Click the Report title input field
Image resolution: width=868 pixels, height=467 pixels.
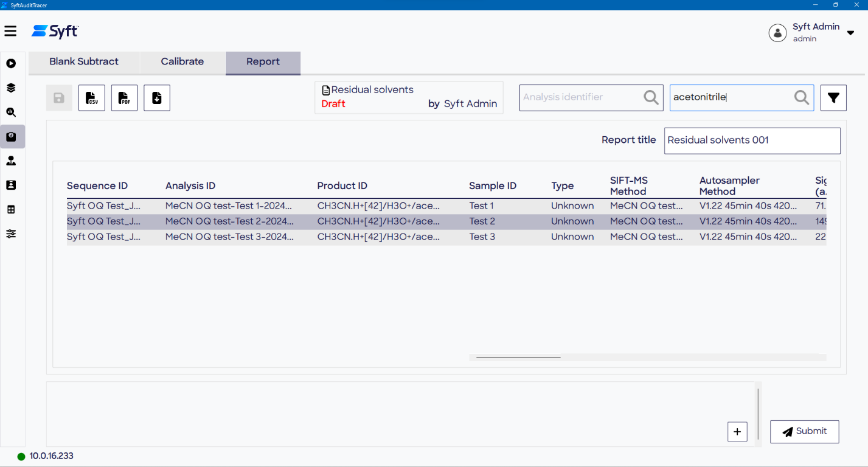pos(752,140)
